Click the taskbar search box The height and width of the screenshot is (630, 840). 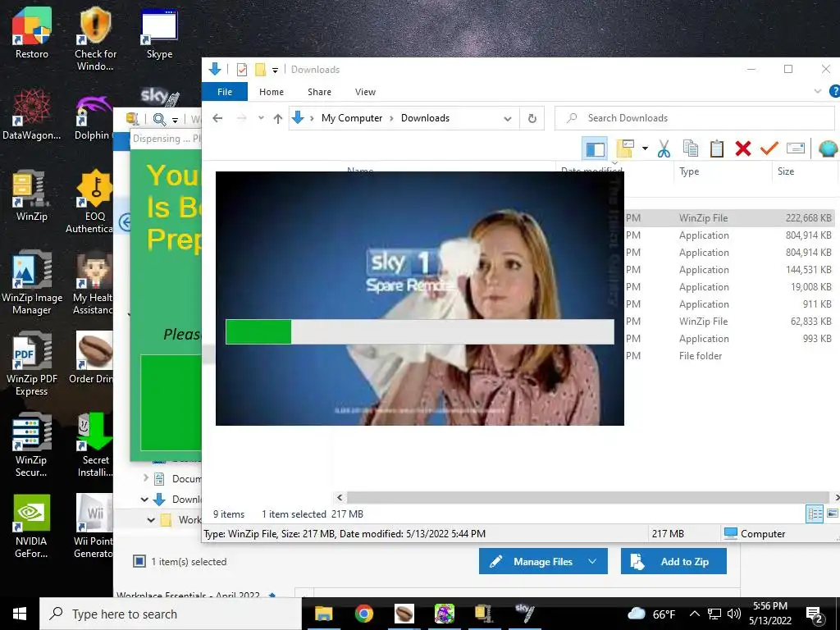(171, 614)
